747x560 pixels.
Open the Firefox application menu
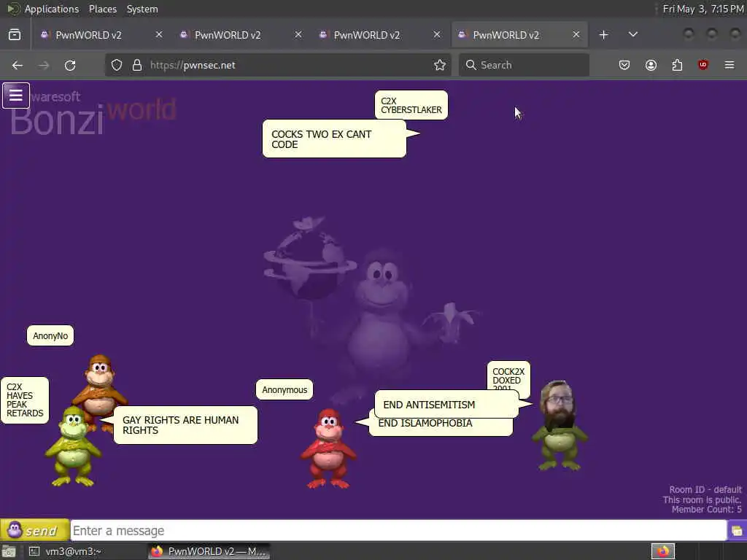729,65
